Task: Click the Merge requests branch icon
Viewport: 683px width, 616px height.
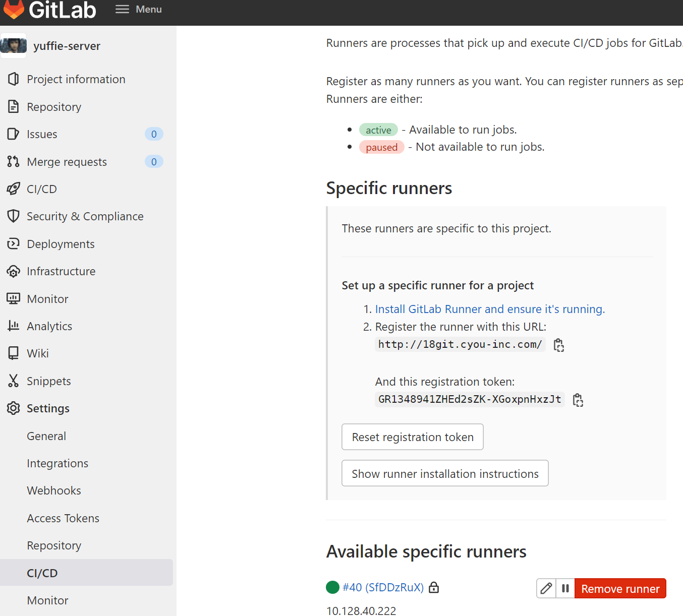Action: tap(14, 162)
